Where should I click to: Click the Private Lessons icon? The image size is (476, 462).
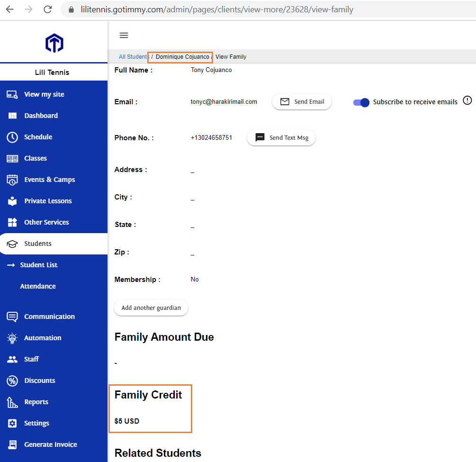click(12, 201)
